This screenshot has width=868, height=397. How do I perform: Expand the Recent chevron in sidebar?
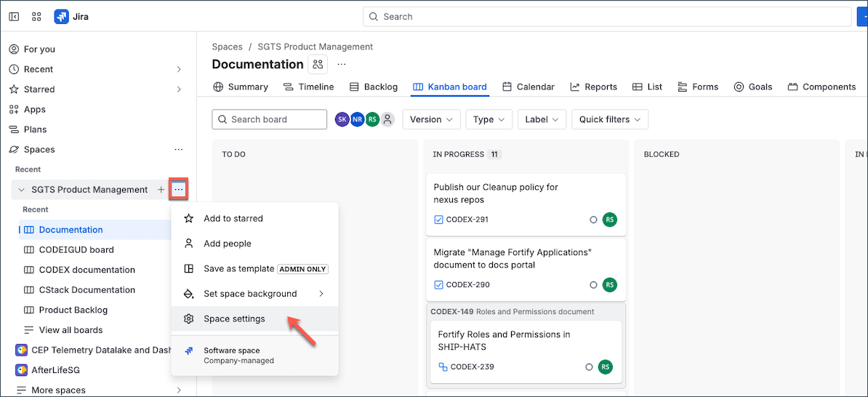pyautogui.click(x=179, y=69)
